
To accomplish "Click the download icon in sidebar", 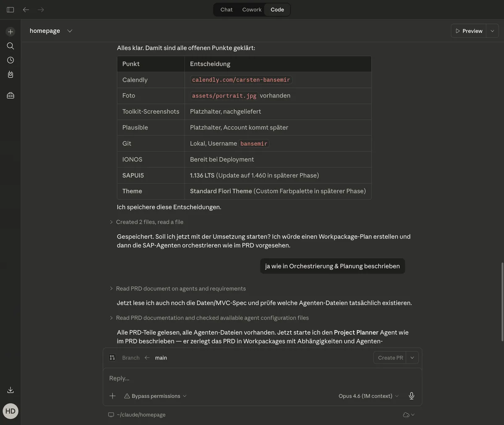I will pos(10,390).
